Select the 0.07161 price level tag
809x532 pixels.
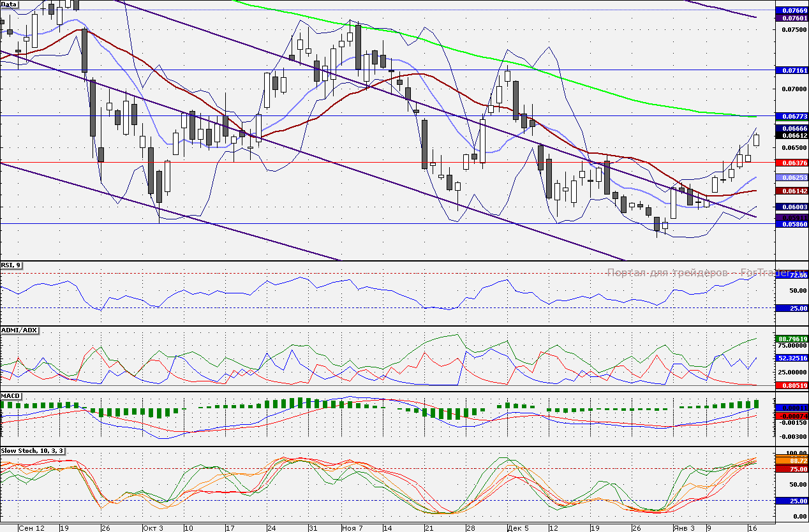790,70
